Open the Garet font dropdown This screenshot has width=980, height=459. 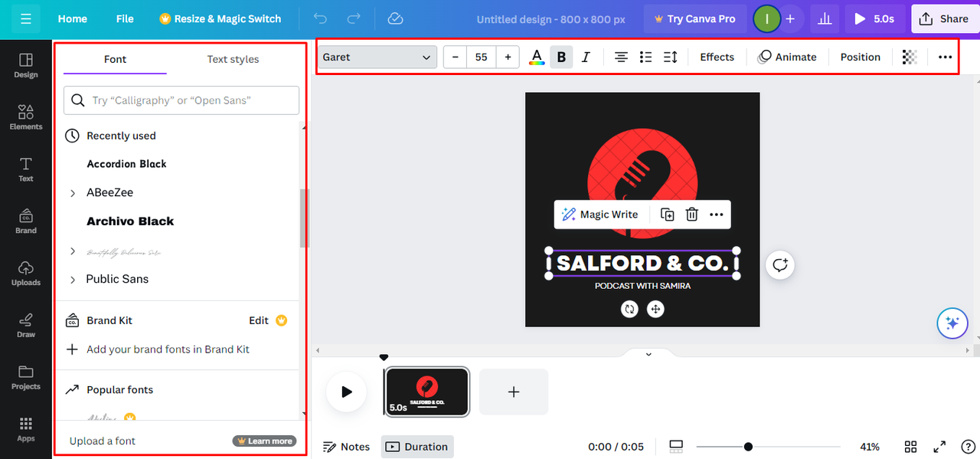pyautogui.click(x=377, y=57)
